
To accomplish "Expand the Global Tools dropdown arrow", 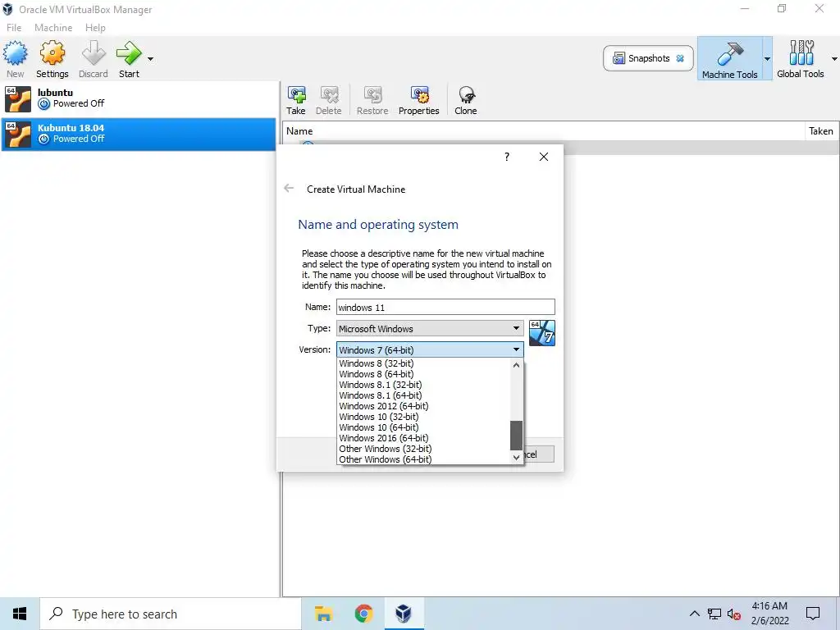I will (x=834, y=59).
